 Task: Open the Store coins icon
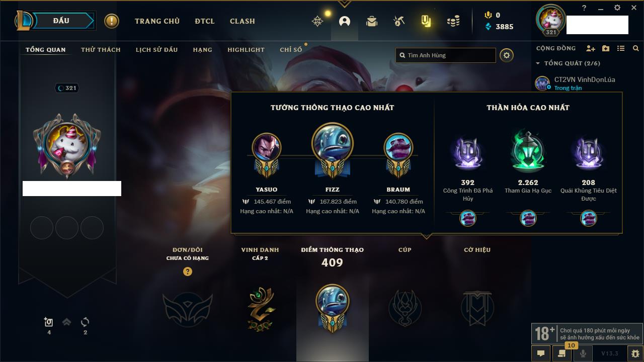pyautogui.click(x=453, y=21)
